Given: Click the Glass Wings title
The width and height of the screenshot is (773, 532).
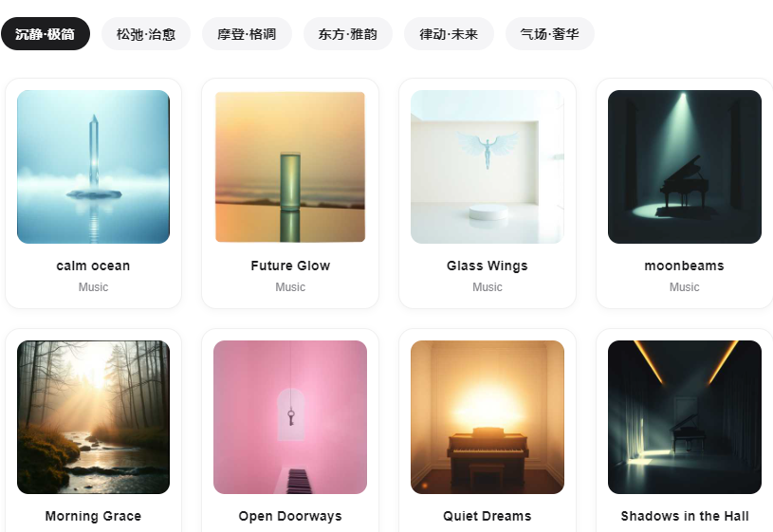Looking at the screenshot, I should pyautogui.click(x=488, y=266).
